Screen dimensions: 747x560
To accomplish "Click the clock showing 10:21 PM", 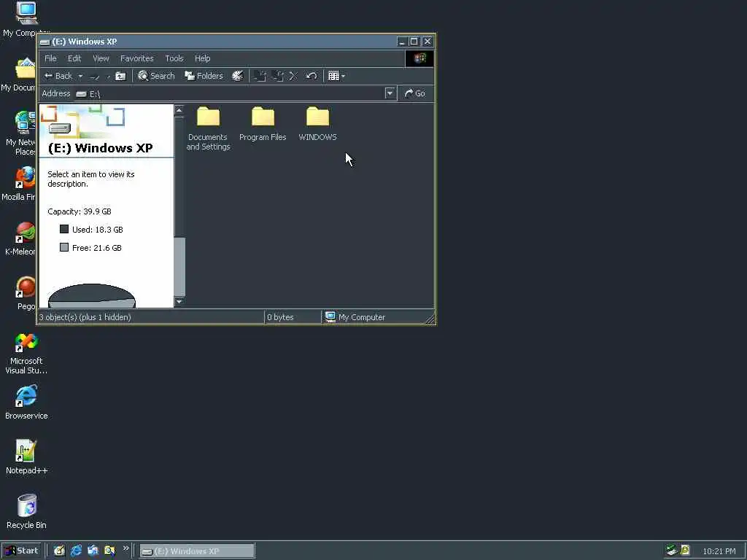I will tap(719, 551).
